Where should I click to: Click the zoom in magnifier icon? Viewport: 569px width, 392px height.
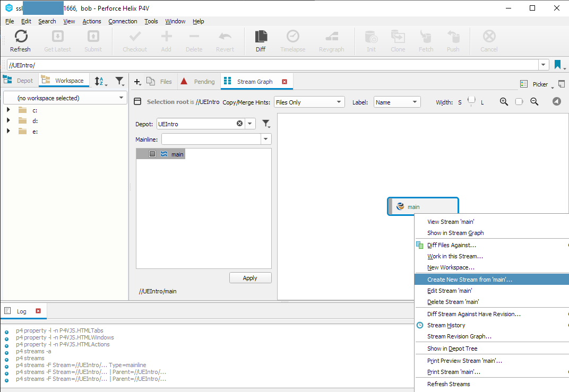[504, 102]
